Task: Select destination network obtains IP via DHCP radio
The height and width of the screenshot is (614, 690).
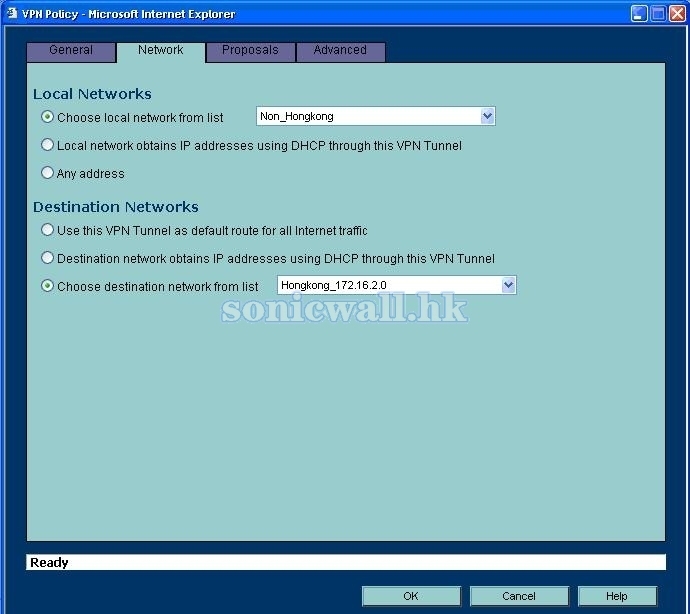Action: click(47, 258)
